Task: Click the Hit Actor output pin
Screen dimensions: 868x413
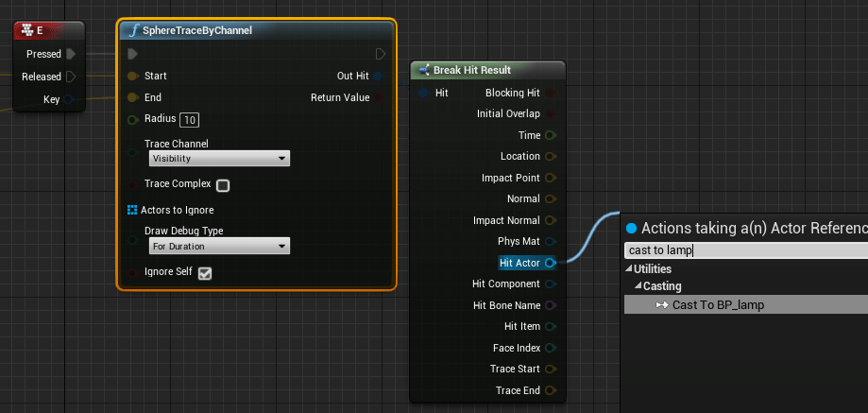Action: [x=551, y=263]
